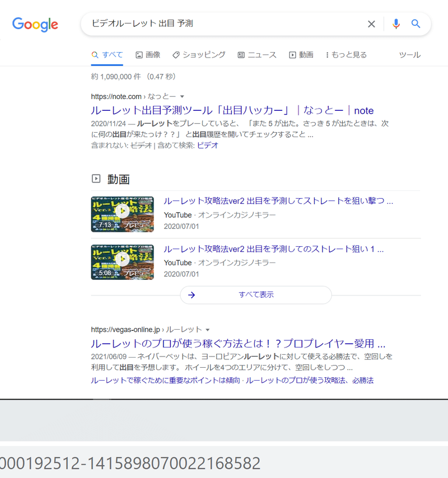The height and width of the screenshot is (478, 448).
Task: Open the ストレートを狙い撃つ video link
Action: pyautogui.click(x=278, y=201)
